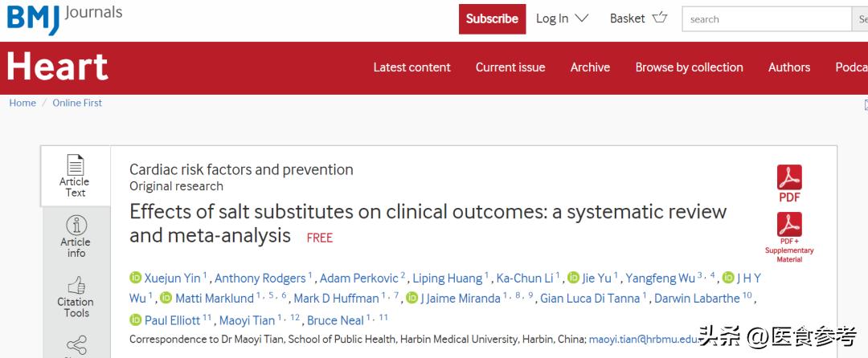Select Browse by collection
This screenshot has width=868, height=358.
click(x=689, y=67)
